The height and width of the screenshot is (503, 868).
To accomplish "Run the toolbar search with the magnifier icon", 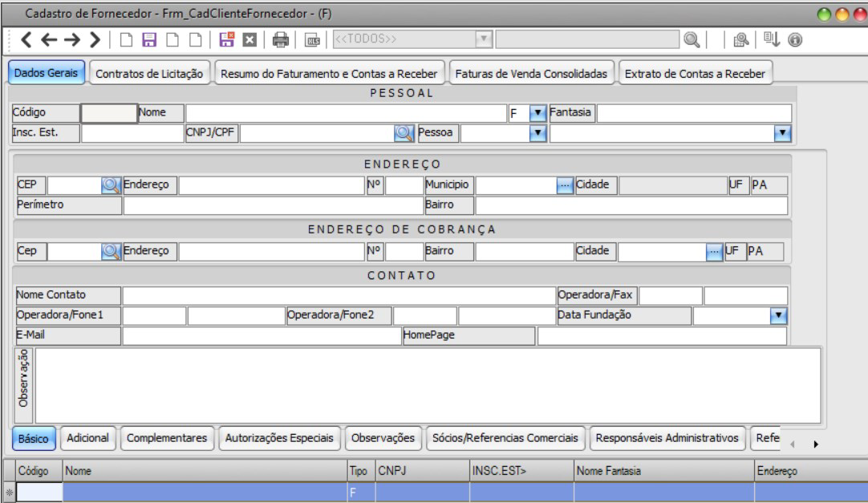I will click(692, 40).
